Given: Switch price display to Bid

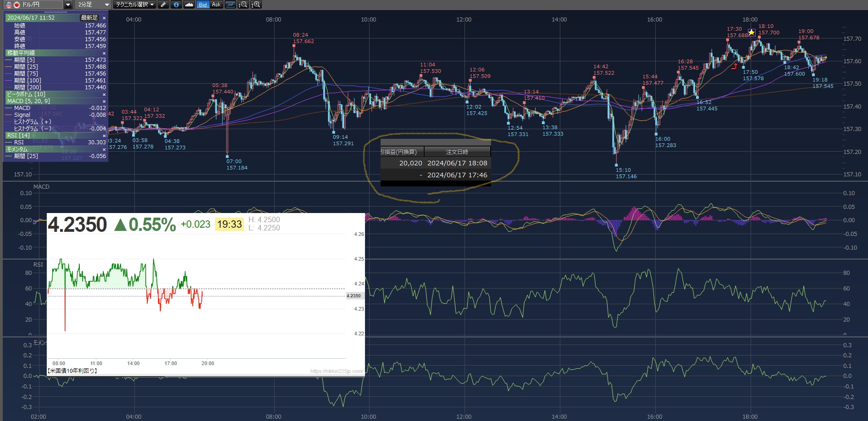Looking at the screenshot, I should (203, 5).
